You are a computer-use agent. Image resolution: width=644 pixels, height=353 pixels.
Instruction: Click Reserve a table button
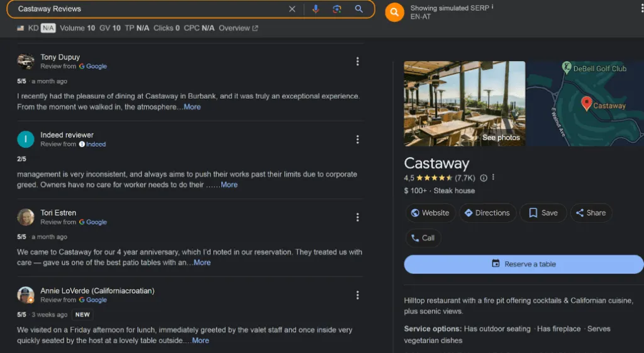[524, 264]
